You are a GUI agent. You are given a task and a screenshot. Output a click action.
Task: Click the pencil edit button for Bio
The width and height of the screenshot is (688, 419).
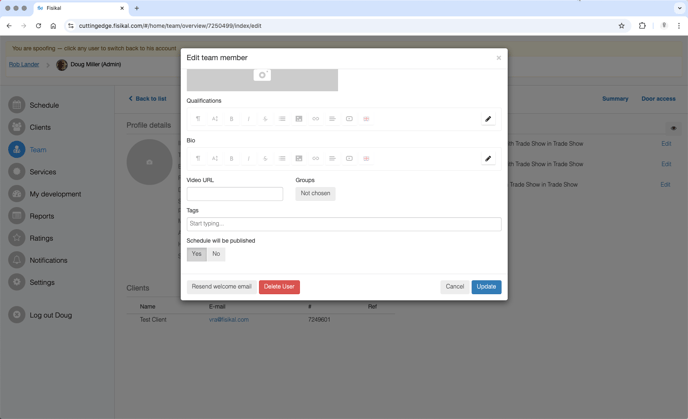[488, 158]
